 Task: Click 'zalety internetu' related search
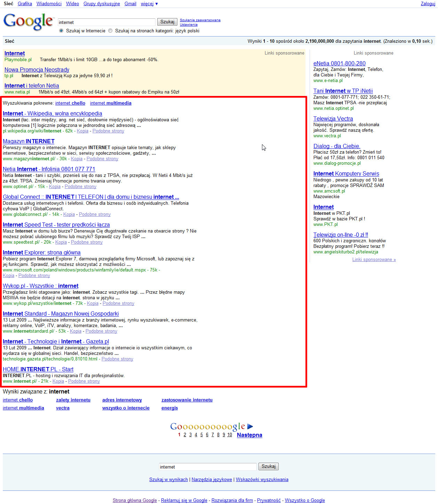click(x=73, y=400)
